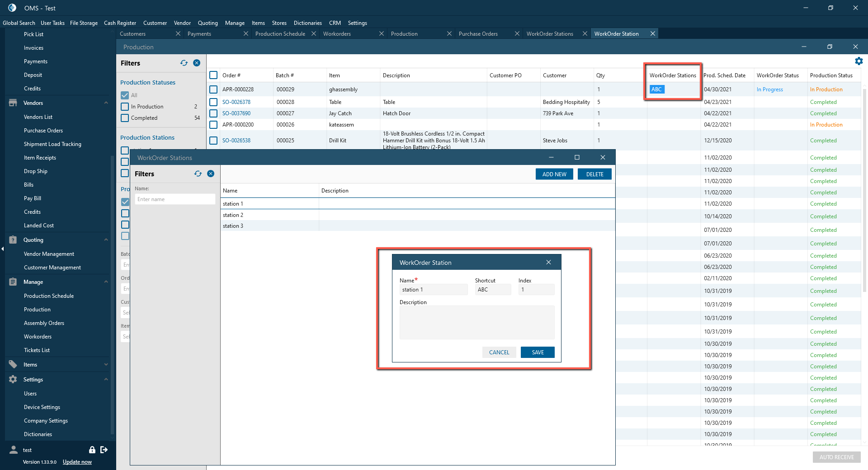Image resolution: width=868 pixels, height=470 pixels.
Task: Open order link SO-0026378
Action: 236,102
